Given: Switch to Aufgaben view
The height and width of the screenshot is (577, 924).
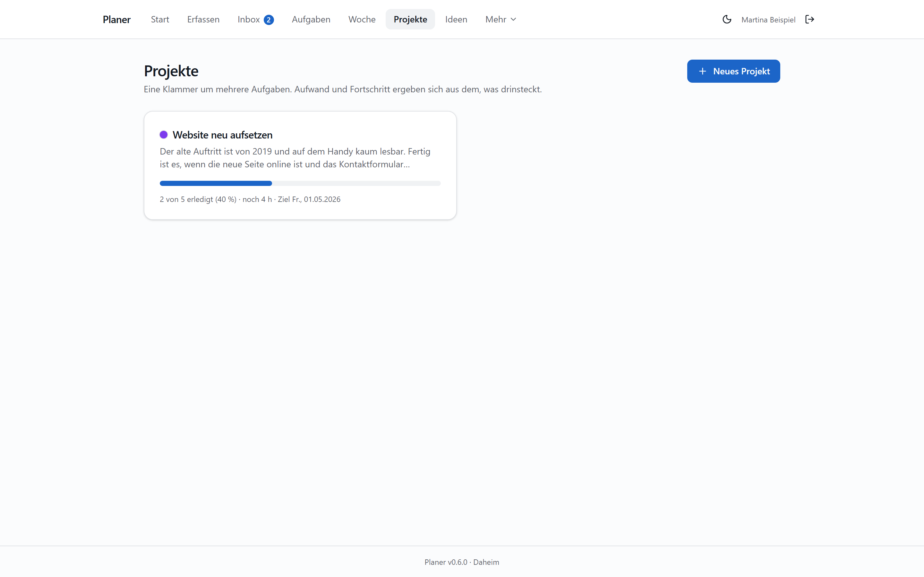Looking at the screenshot, I should tap(311, 20).
